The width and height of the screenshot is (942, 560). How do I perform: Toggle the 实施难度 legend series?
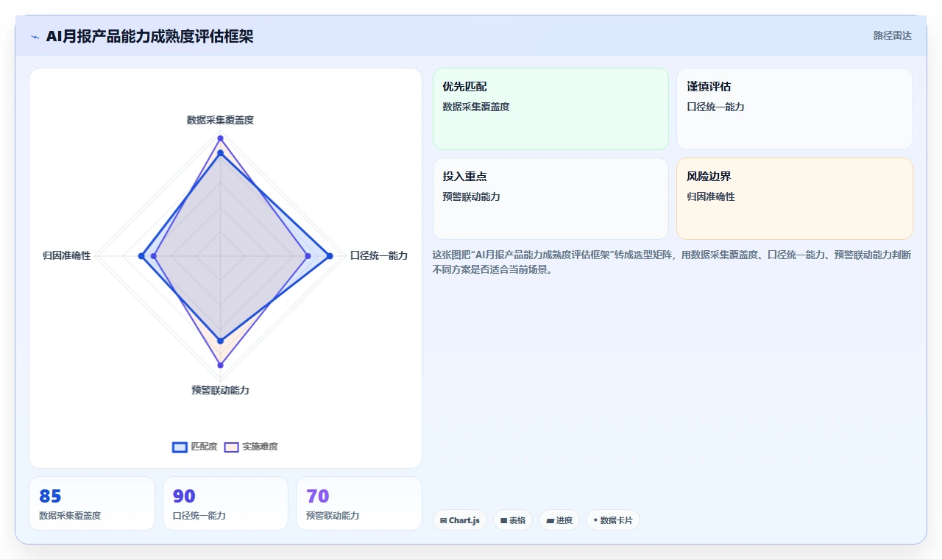coord(251,447)
